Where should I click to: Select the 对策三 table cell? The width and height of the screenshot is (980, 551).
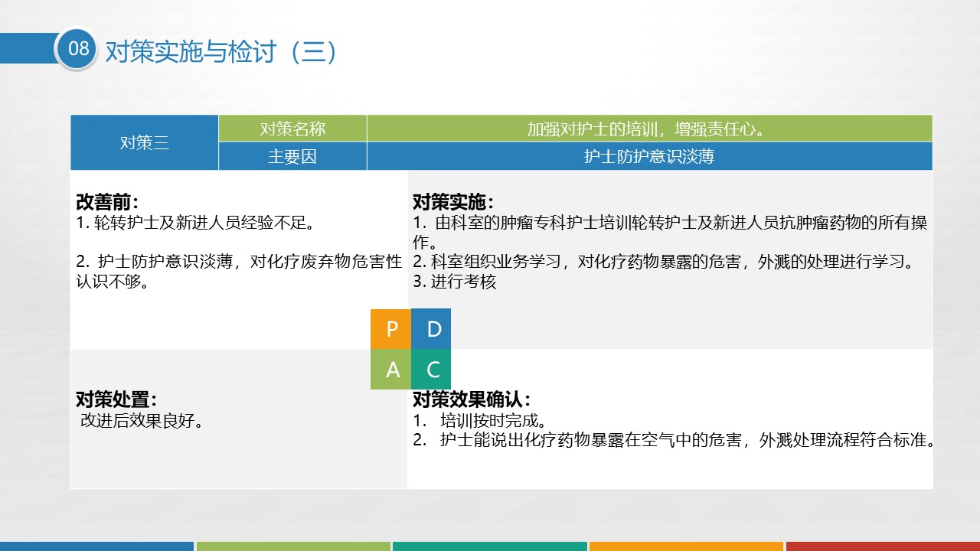[x=145, y=142]
